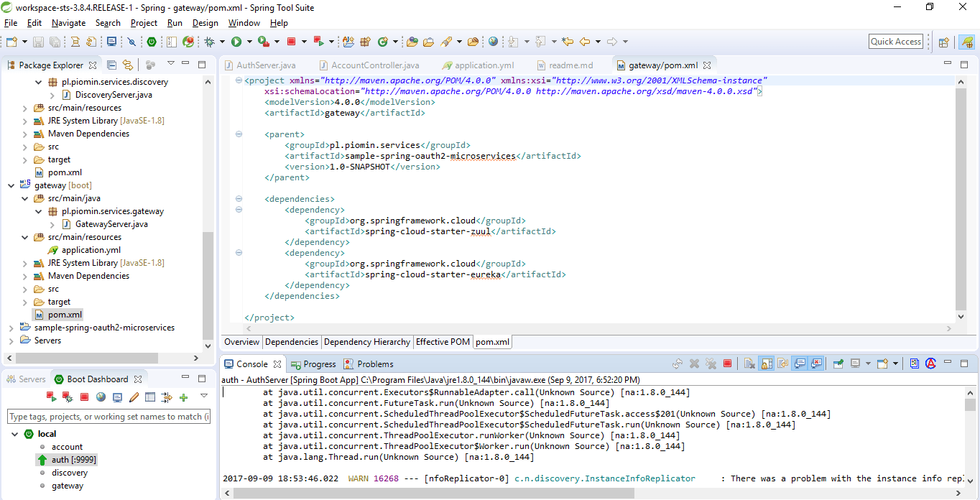Screen dimensions: 980x500
Task: Click the Boot Dashboard pencil edit icon
Action: [x=134, y=397]
